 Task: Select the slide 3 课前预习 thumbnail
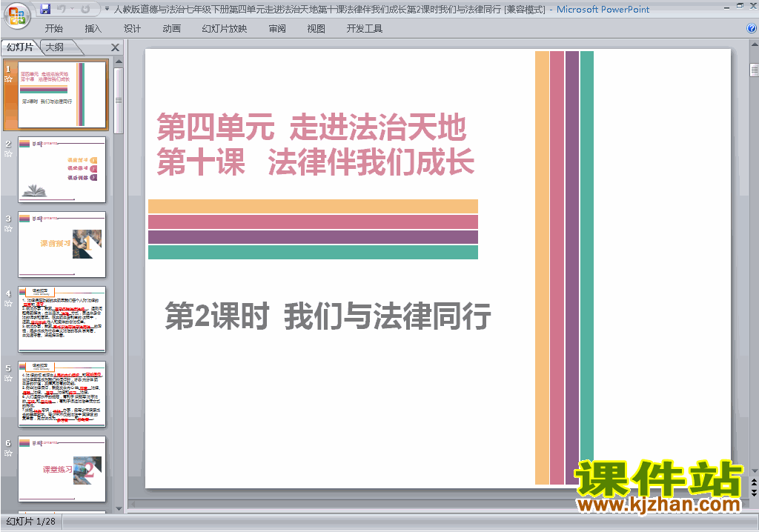[x=62, y=245]
